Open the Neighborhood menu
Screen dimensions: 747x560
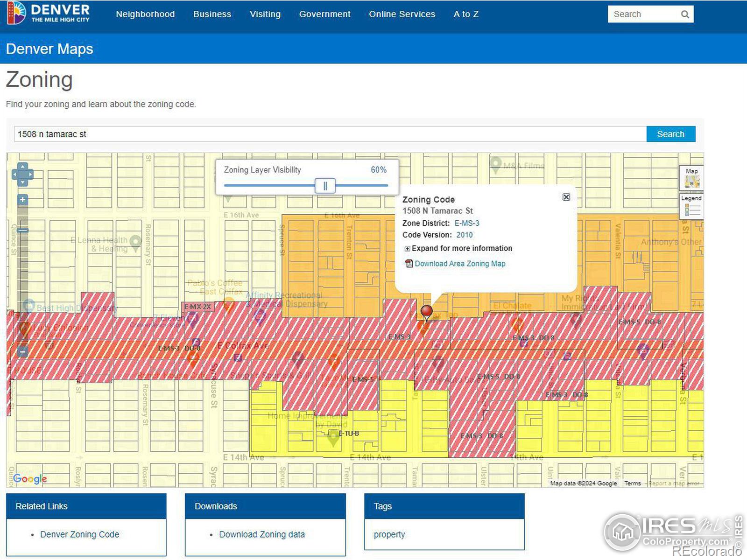tap(145, 14)
